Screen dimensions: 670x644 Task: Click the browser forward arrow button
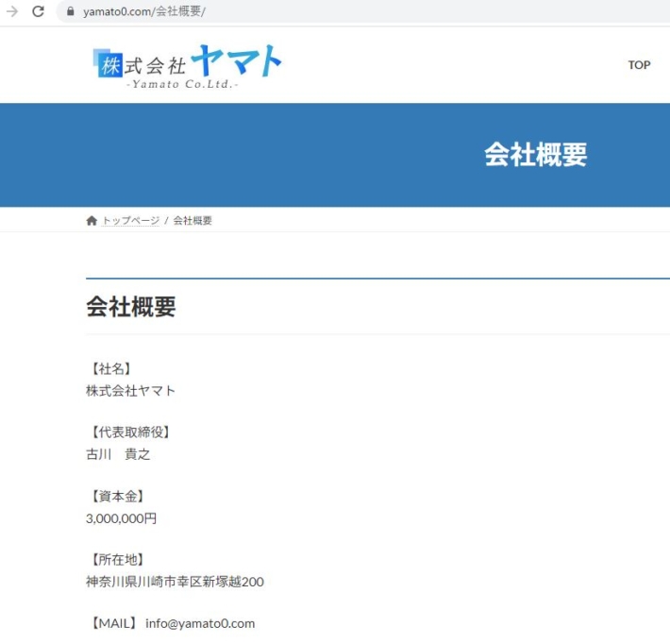pyautogui.click(x=12, y=11)
